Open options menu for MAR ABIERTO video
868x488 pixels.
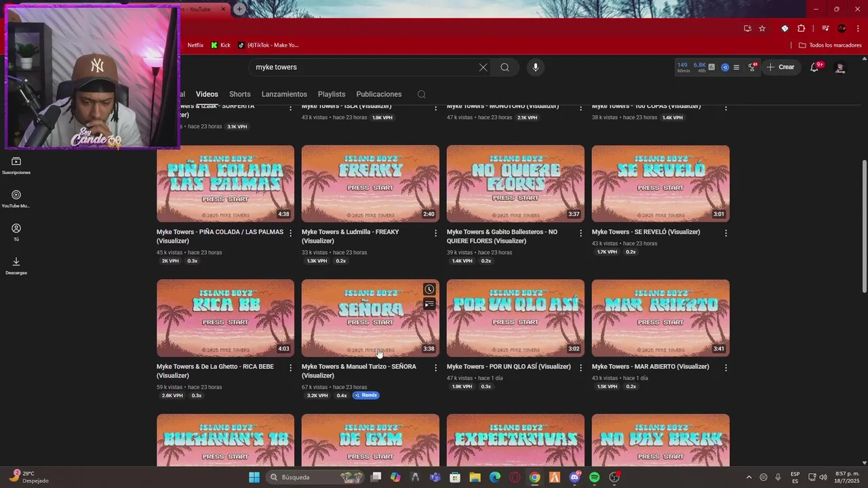(x=726, y=368)
